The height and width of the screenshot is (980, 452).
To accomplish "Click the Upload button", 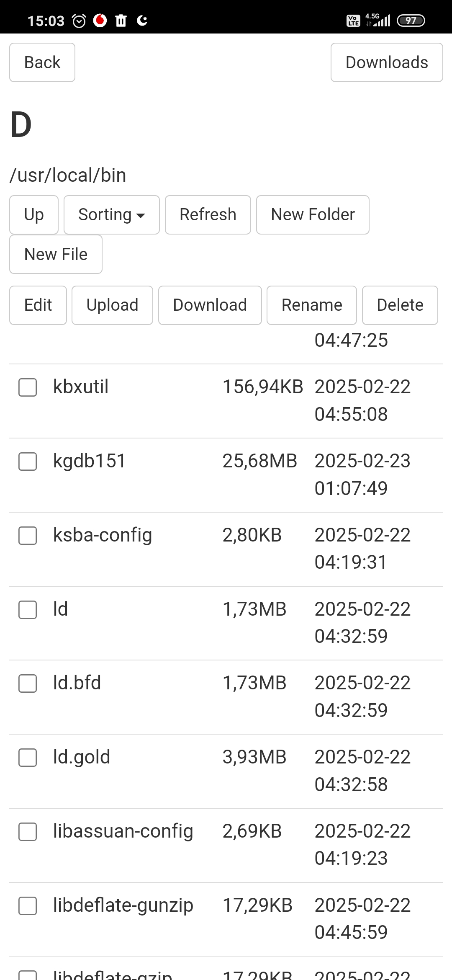I will click(112, 305).
